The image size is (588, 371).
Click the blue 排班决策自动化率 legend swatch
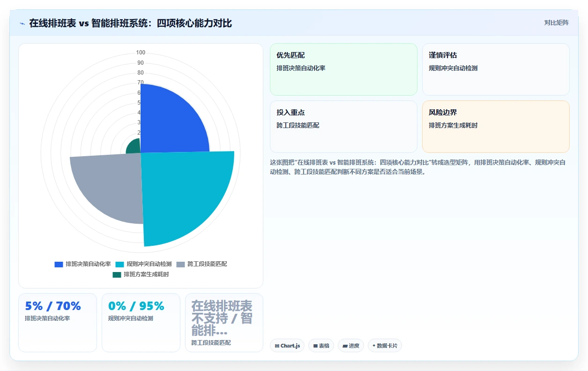click(59, 265)
